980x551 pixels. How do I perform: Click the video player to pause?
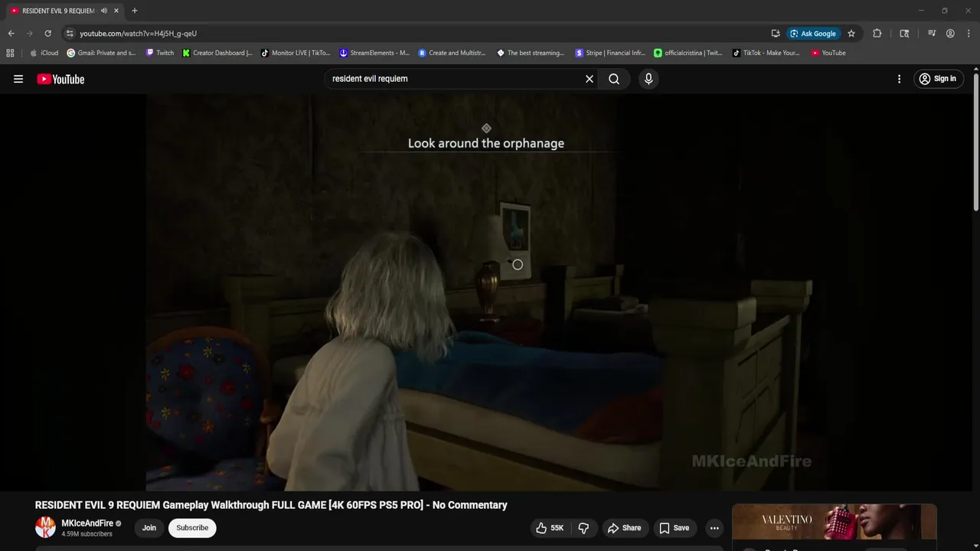tap(486, 292)
